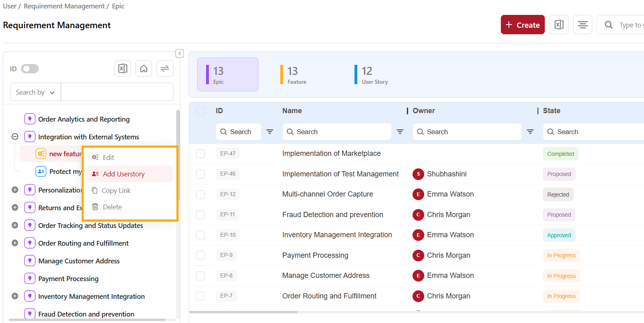Expand Order Routing and Fulfillment node
The height and width of the screenshot is (323, 644).
(15, 243)
